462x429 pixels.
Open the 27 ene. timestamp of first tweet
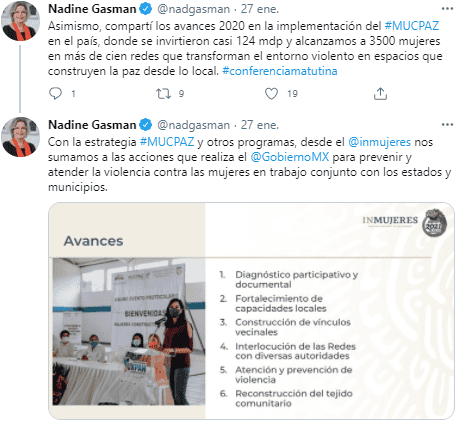coord(260,9)
